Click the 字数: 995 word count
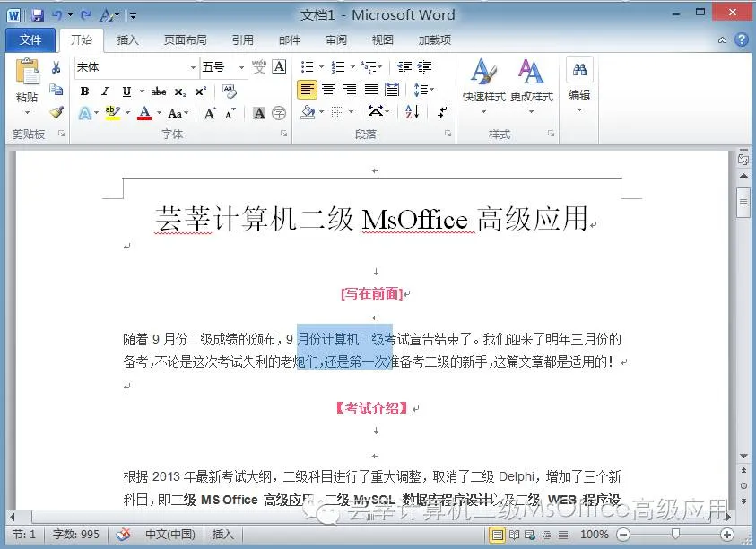756x549 pixels. 75,534
